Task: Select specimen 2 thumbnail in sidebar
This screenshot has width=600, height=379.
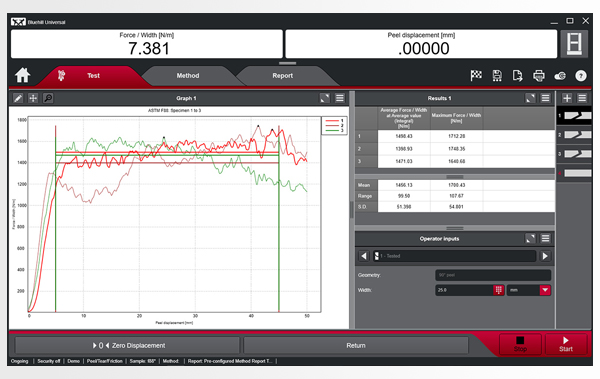Action: pyautogui.click(x=574, y=135)
